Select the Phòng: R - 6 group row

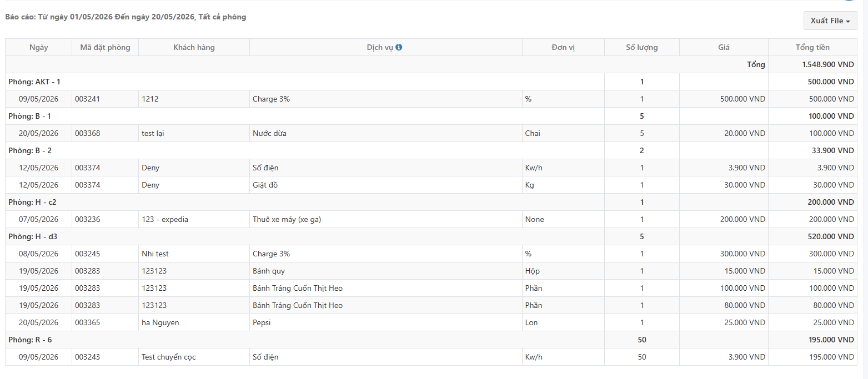pyautogui.click(x=431, y=340)
